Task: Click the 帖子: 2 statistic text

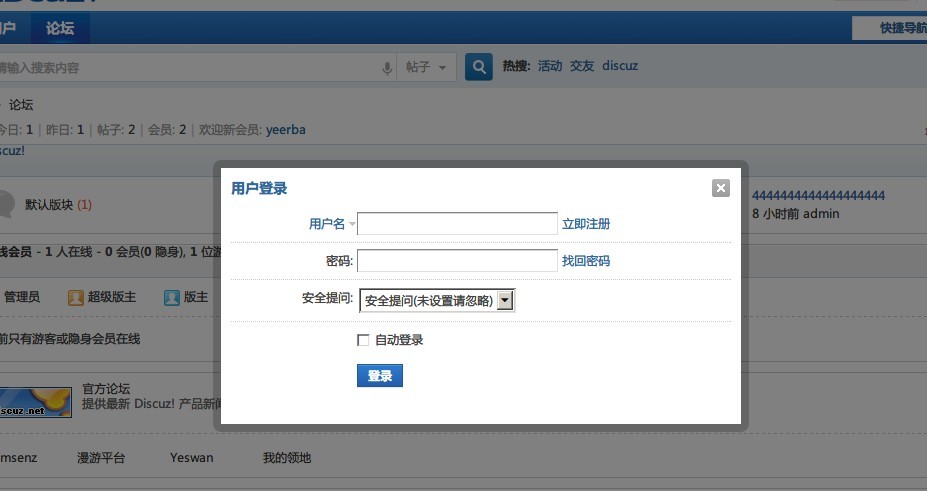Action: tap(116, 129)
